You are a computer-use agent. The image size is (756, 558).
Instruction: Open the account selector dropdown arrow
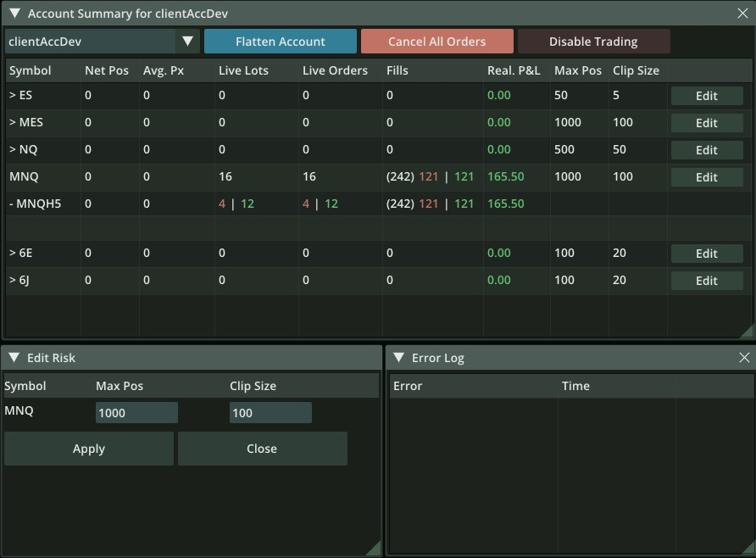coord(188,40)
